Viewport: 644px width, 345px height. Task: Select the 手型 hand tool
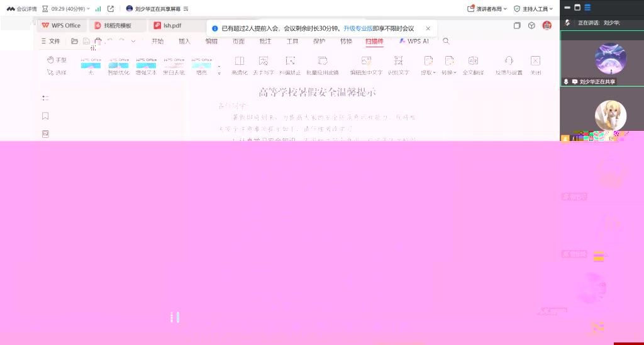[x=57, y=60]
